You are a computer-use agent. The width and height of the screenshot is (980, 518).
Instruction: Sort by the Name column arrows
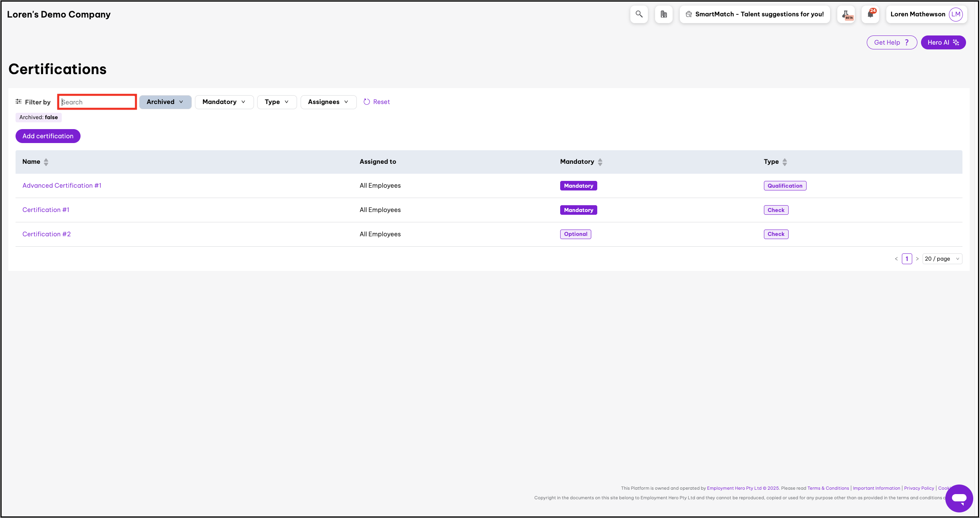tap(46, 162)
